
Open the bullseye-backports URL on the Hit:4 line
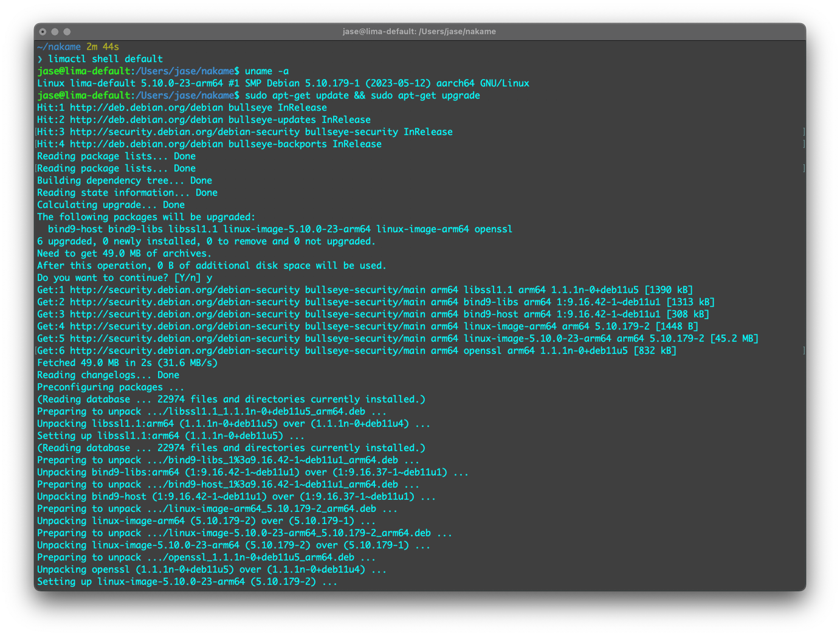tap(146, 144)
